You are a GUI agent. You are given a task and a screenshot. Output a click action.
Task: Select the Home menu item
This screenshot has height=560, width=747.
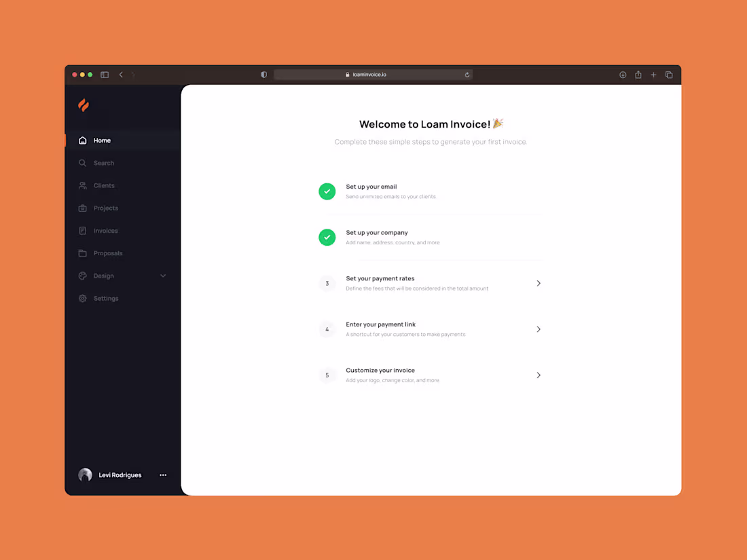coord(123,141)
